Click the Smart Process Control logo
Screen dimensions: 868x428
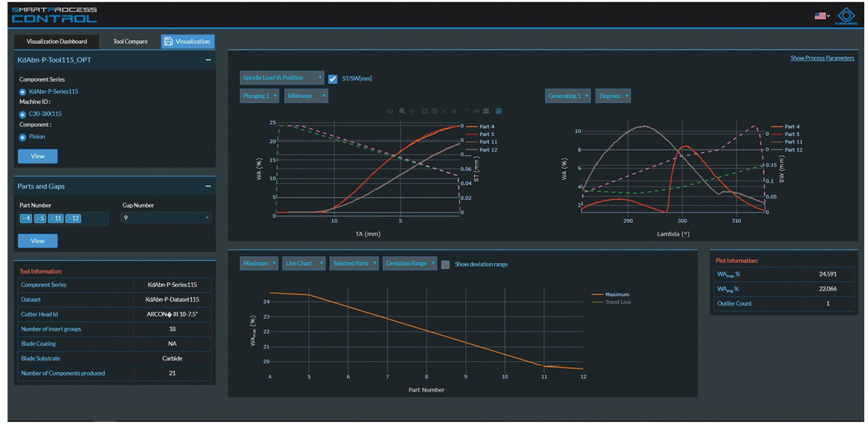click(x=54, y=15)
